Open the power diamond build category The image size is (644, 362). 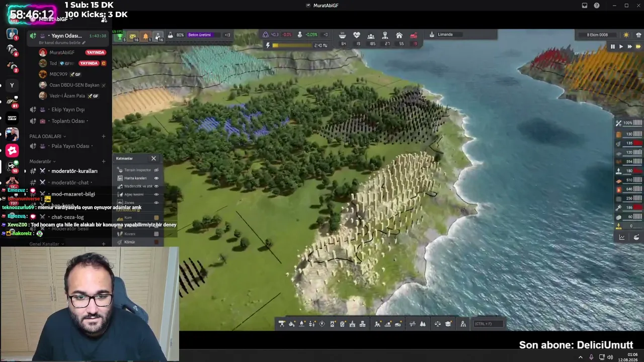tap(322, 324)
